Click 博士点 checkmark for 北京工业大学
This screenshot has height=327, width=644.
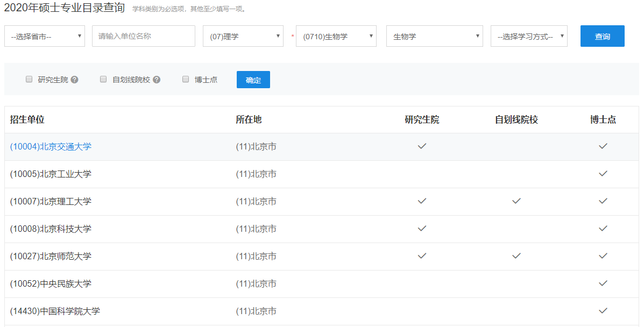point(603,173)
